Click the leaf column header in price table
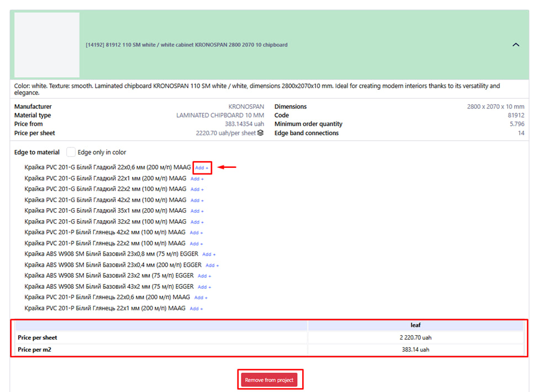This screenshot has width=538, height=392. click(x=415, y=326)
